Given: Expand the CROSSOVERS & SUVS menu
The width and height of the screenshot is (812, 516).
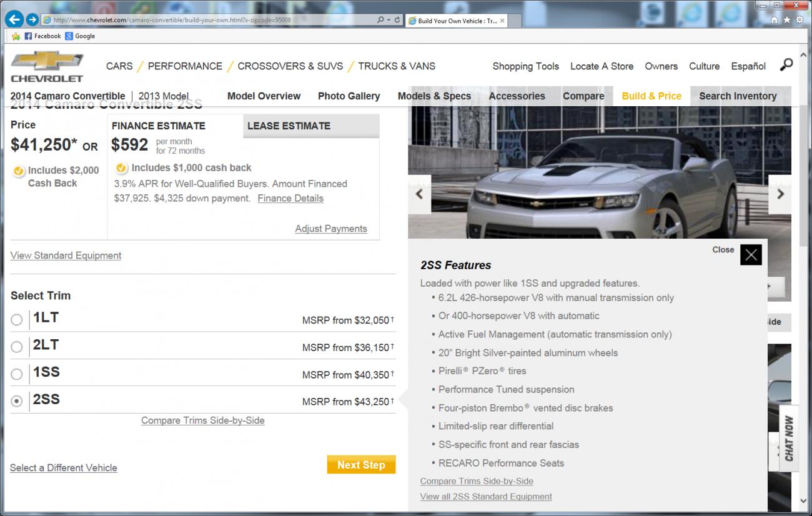Looking at the screenshot, I should pyautogui.click(x=290, y=66).
